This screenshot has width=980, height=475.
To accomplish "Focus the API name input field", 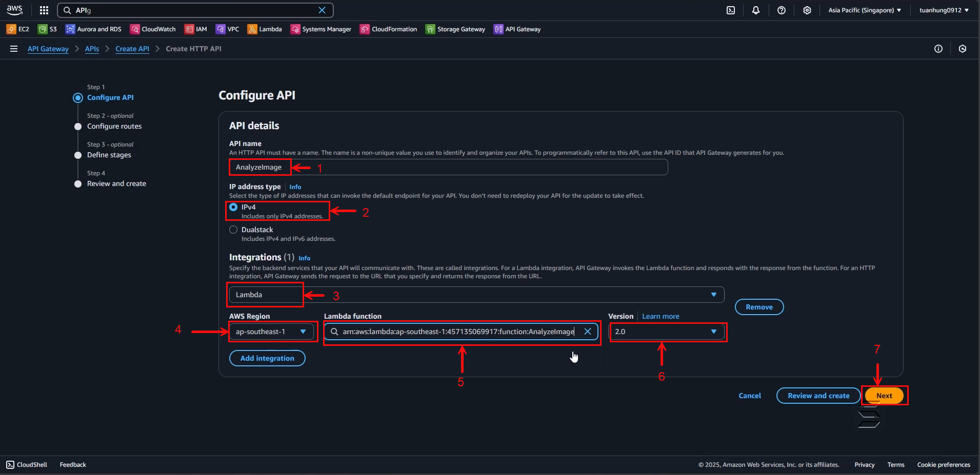I will (448, 167).
